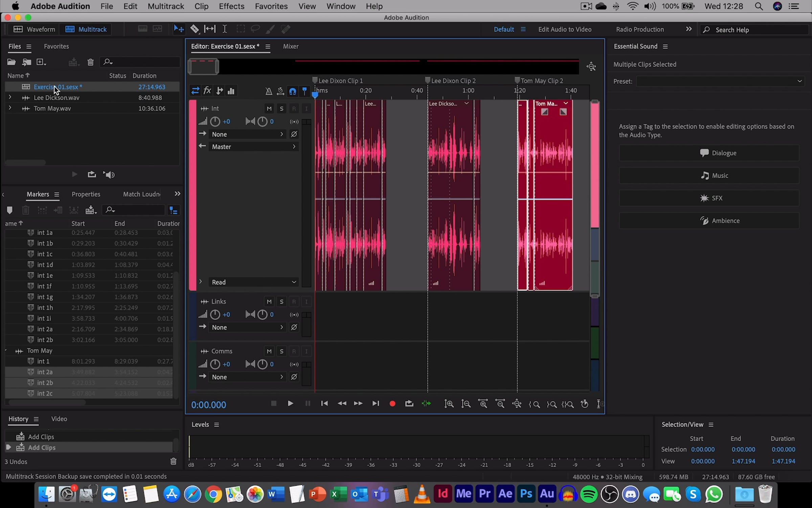Viewport: 812px width, 508px height.
Task: Toggle loop playback in transport controls
Action: coord(409,404)
